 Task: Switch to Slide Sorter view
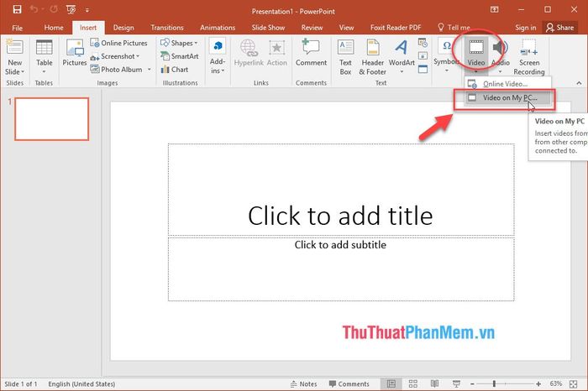click(413, 384)
